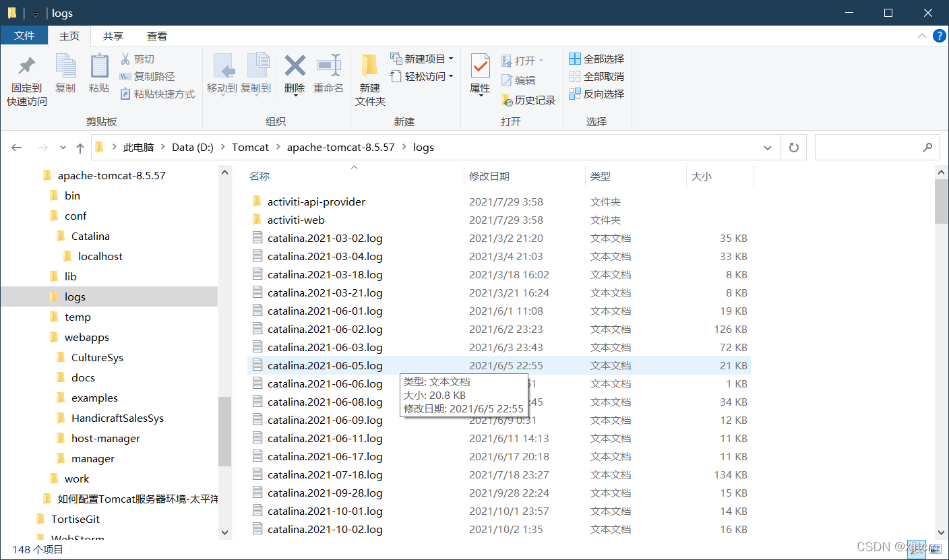Expand the breadcrumb arrow after Tomcat
The width and height of the screenshot is (949, 560).
tap(278, 148)
